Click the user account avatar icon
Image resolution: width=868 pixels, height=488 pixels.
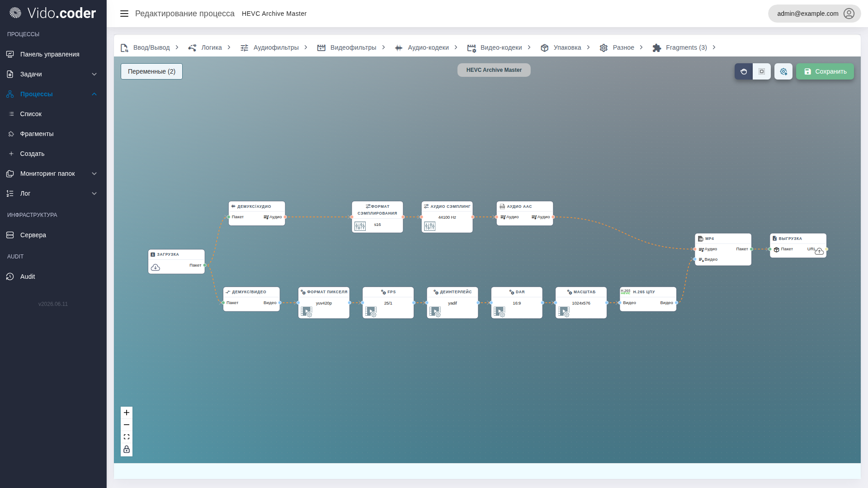pyautogui.click(x=849, y=14)
